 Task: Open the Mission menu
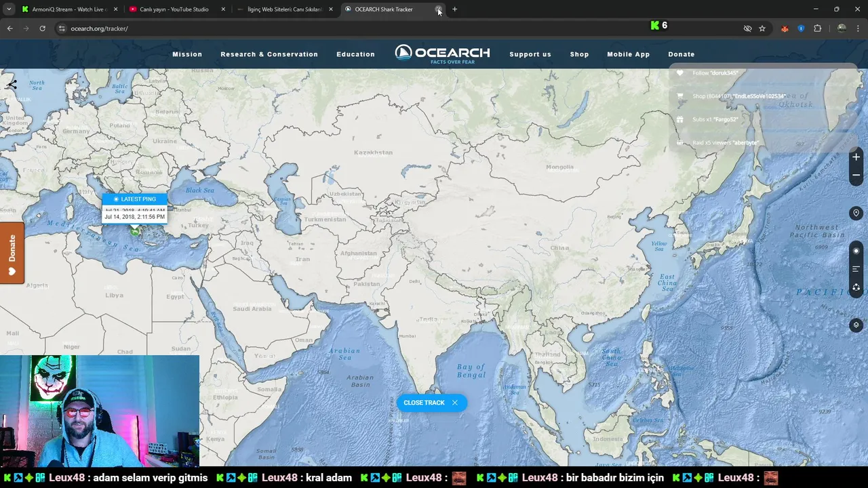tap(187, 54)
